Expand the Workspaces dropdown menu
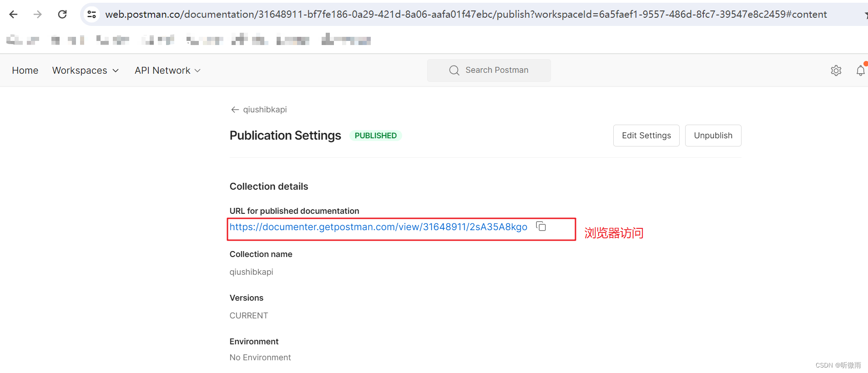The height and width of the screenshot is (373, 868). (86, 71)
